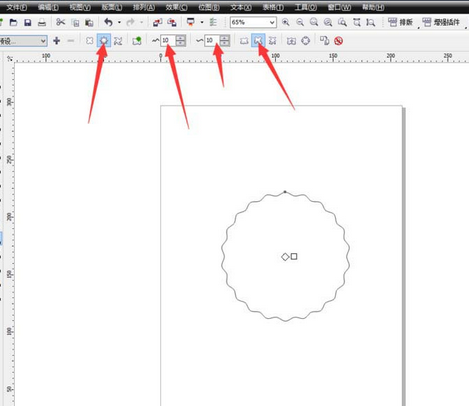Click the Zoom in magnifier icon
Image resolution: width=469 pixels, height=406 pixels.
tap(286, 22)
